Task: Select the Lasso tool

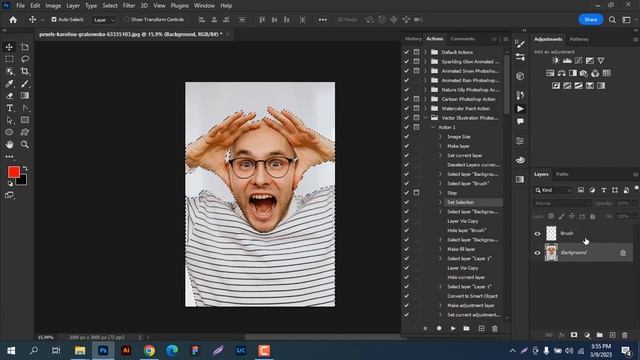Action: pyautogui.click(x=25, y=59)
